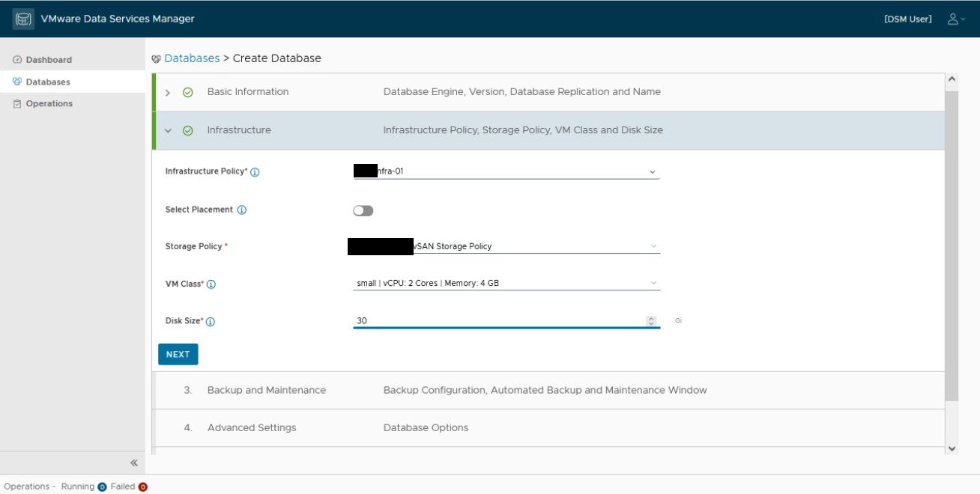Open Operations in the sidebar
Viewport: 980px width, 494px height.
[x=73, y=104]
